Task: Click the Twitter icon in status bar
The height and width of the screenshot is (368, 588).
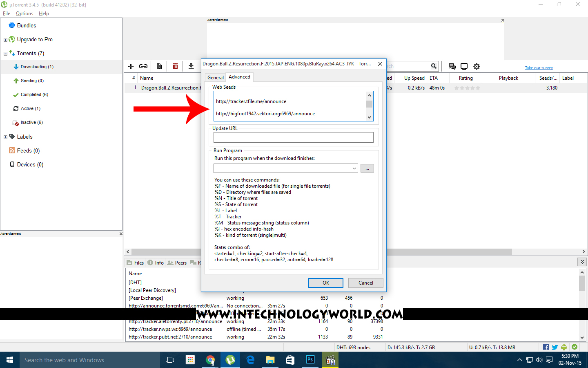Action: (555, 347)
